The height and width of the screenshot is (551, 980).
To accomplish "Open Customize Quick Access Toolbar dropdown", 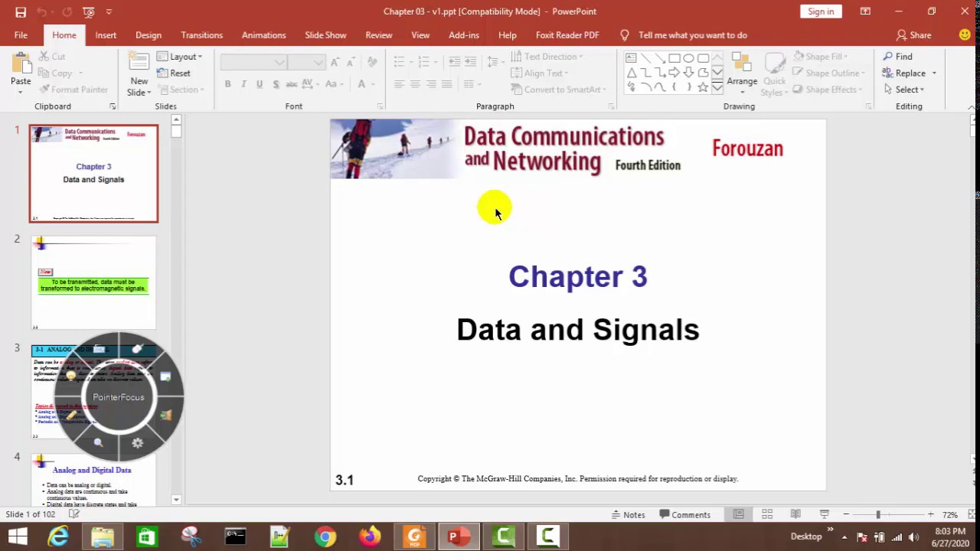I will (109, 11).
